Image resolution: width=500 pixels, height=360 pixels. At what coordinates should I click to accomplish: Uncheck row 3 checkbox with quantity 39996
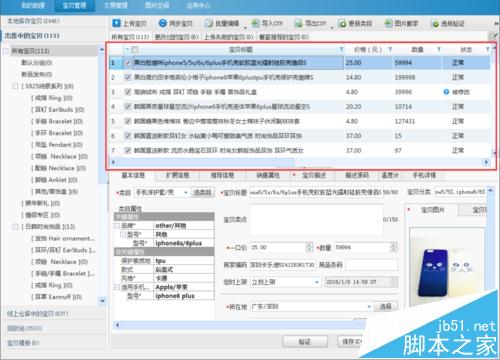tap(128, 92)
